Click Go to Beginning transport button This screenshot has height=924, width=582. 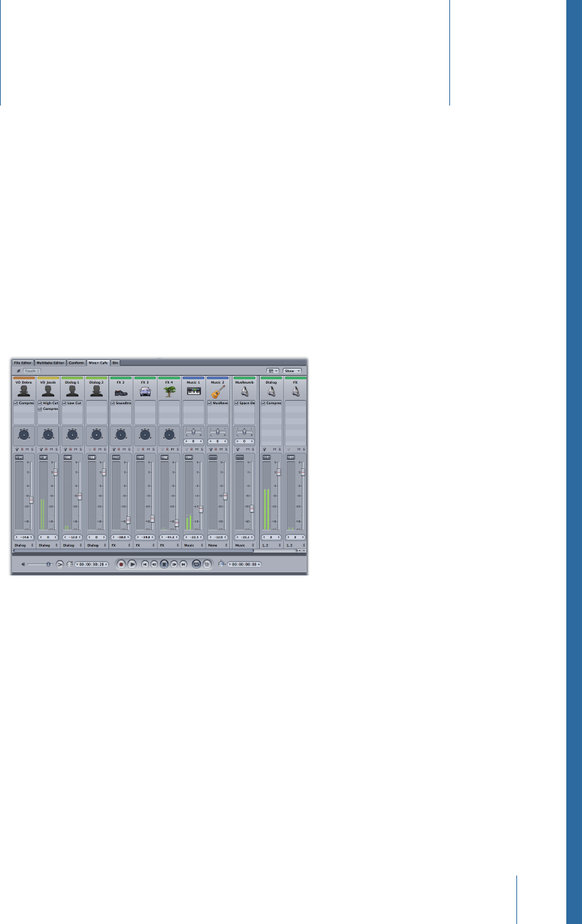145,563
